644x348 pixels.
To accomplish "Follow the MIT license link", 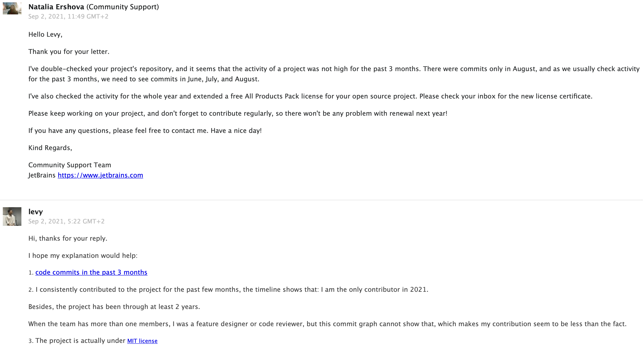I will 142,341.
